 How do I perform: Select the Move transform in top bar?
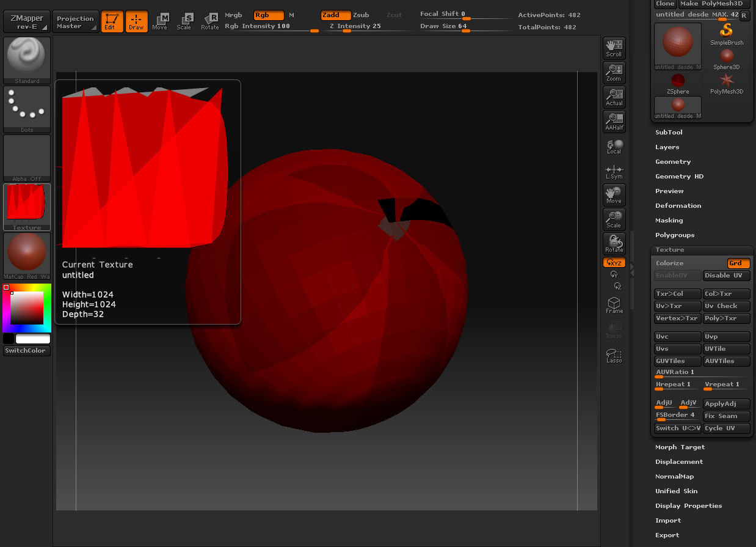[160, 21]
